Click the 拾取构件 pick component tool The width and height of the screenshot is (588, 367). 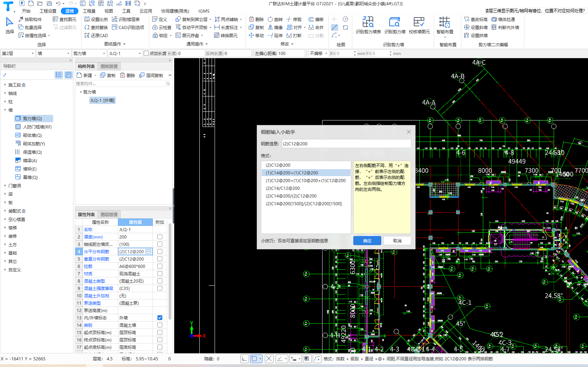pyautogui.click(x=30, y=19)
